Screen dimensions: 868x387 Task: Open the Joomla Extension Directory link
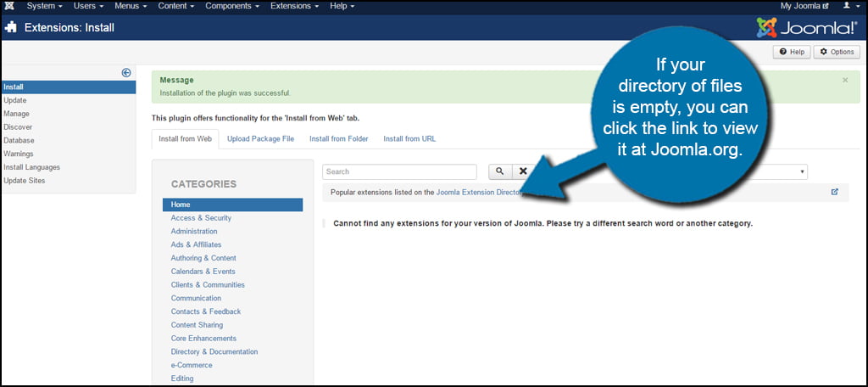[x=480, y=193]
